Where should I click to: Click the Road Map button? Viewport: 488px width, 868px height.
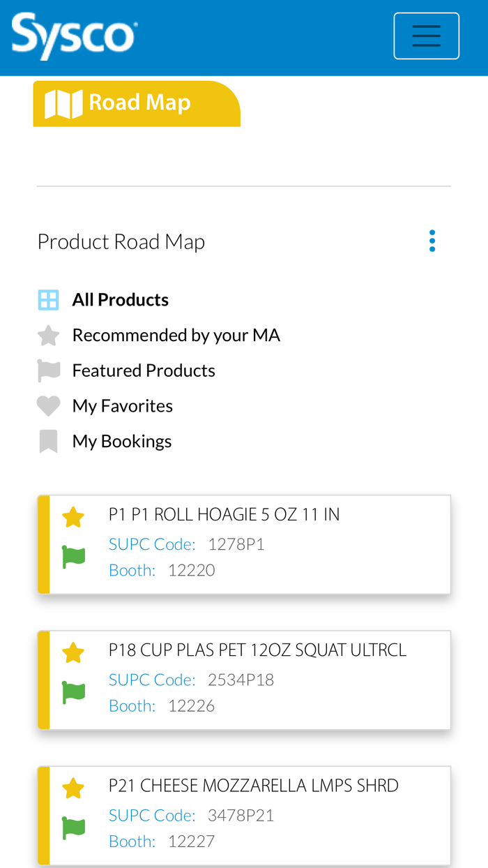tap(137, 103)
